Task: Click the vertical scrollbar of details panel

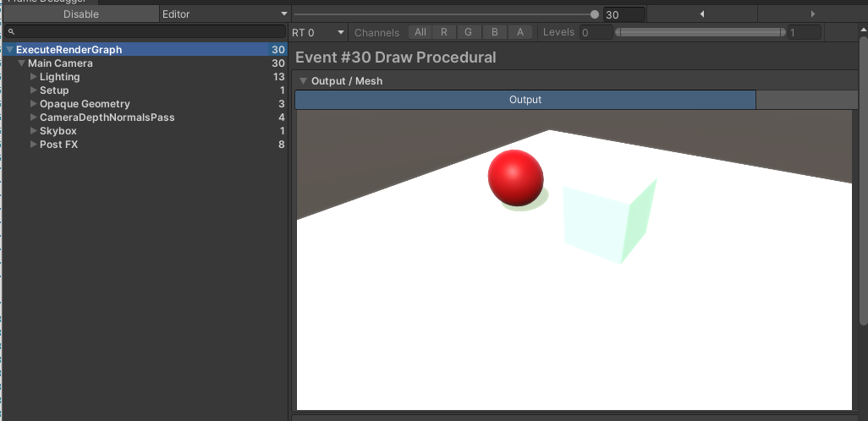Action: (863, 182)
